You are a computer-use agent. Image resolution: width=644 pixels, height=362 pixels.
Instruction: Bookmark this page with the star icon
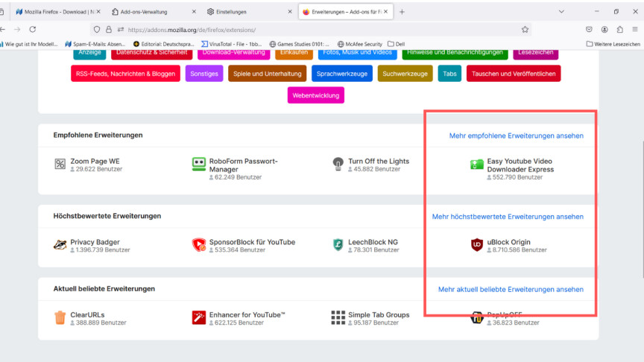coord(525,30)
